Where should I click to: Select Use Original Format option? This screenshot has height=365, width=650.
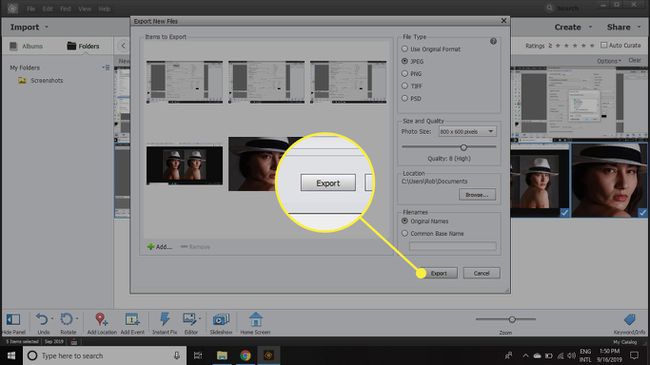405,49
